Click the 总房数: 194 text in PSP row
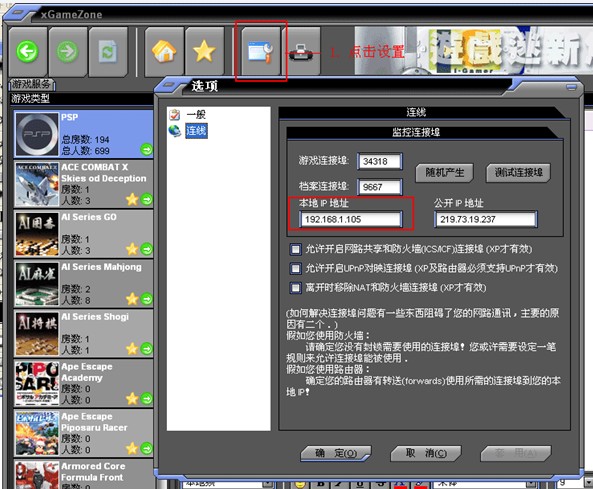Image resolution: width=593 pixels, height=489 pixels. pyautogui.click(x=85, y=140)
